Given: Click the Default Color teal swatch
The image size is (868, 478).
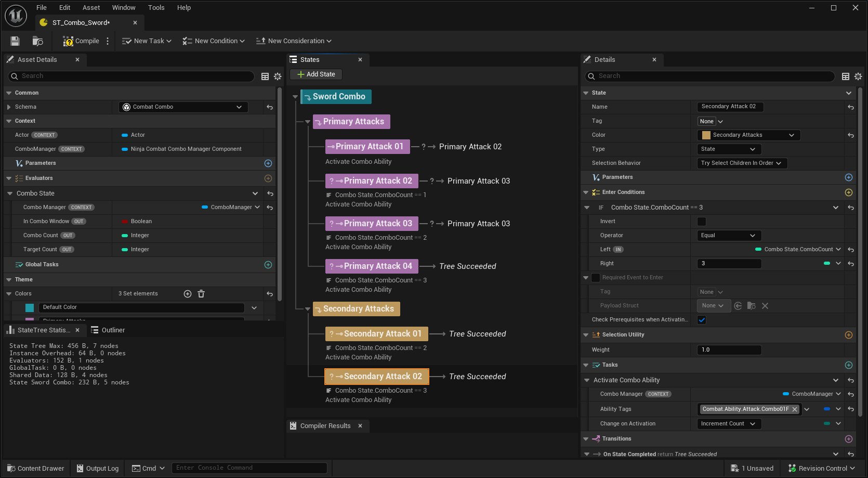Looking at the screenshot, I should (x=30, y=308).
